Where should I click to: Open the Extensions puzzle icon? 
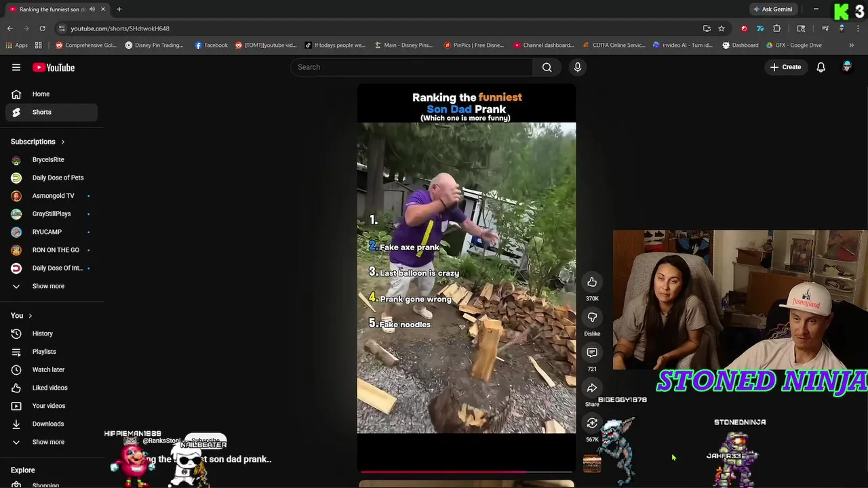[777, 28]
